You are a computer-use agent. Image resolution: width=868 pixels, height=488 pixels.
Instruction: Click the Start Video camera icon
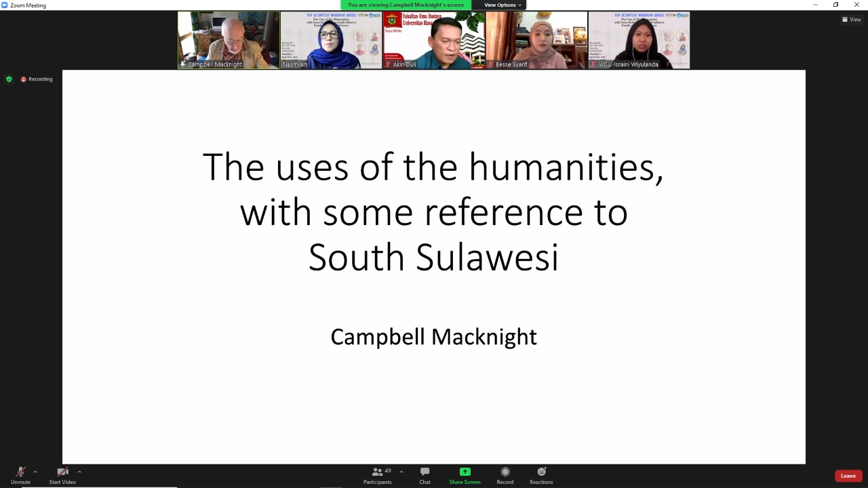62,472
